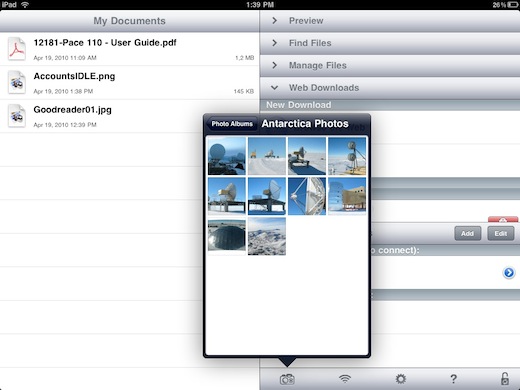Select the first Antarctica dome photo thumbnail
520x390 pixels.
pos(227,156)
